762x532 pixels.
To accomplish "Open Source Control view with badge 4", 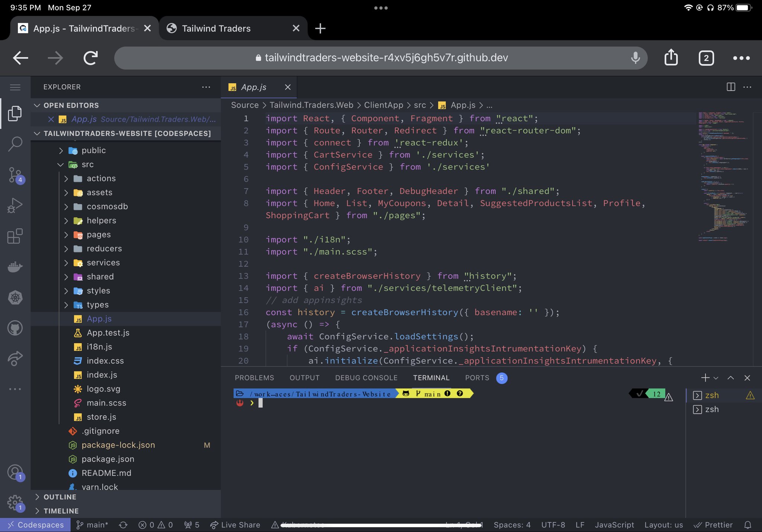I will click(x=15, y=175).
